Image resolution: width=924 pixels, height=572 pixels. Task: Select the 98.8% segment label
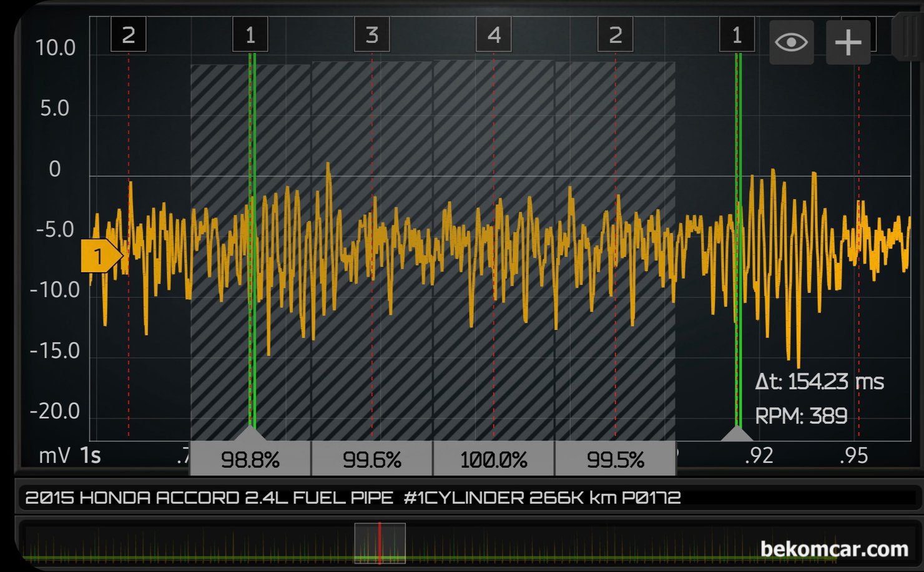pyautogui.click(x=250, y=460)
